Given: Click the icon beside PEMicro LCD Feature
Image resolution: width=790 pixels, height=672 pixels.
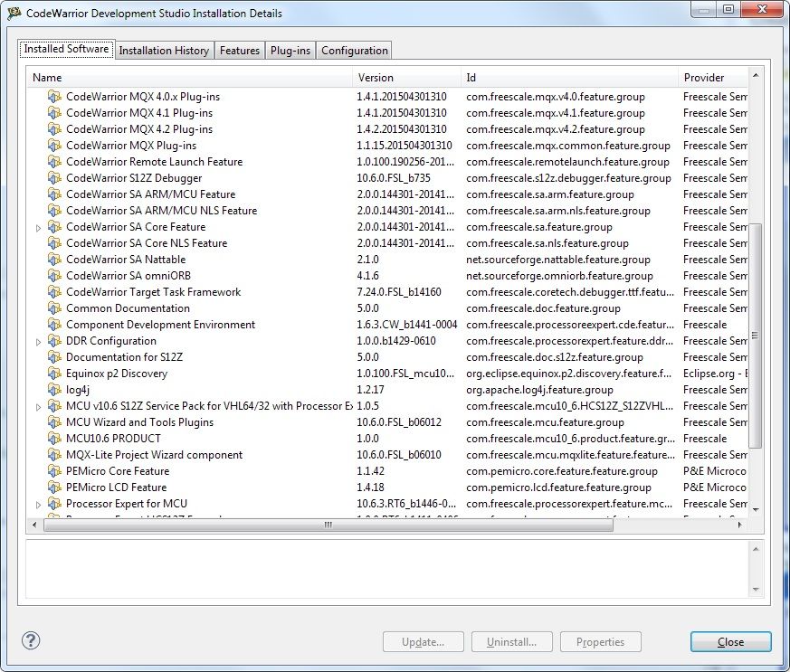Looking at the screenshot, I should pyautogui.click(x=54, y=487).
